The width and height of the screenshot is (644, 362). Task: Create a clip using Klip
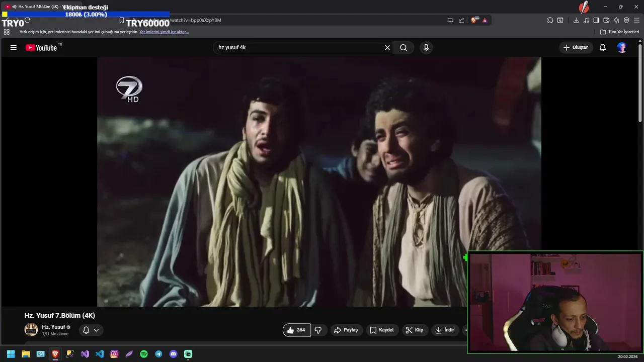pyautogui.click(x=415, y=330)
